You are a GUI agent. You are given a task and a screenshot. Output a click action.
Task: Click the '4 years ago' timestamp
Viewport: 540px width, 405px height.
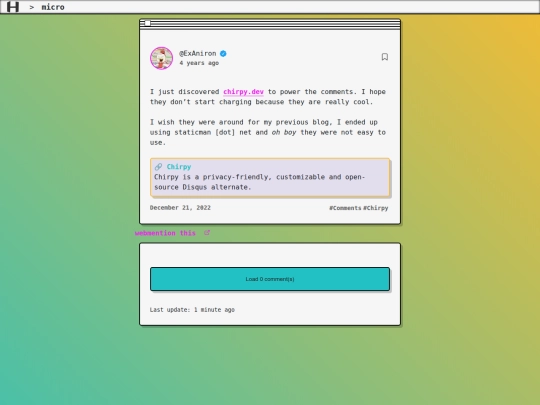199,63
